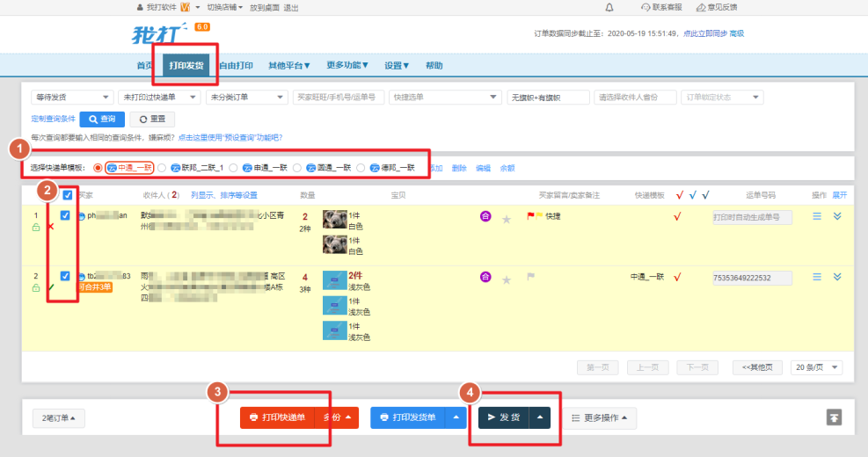Click the 定制查询条件 link
Image resolution: width=868 pixels, height=457 pixels.
tap(53, 119)
